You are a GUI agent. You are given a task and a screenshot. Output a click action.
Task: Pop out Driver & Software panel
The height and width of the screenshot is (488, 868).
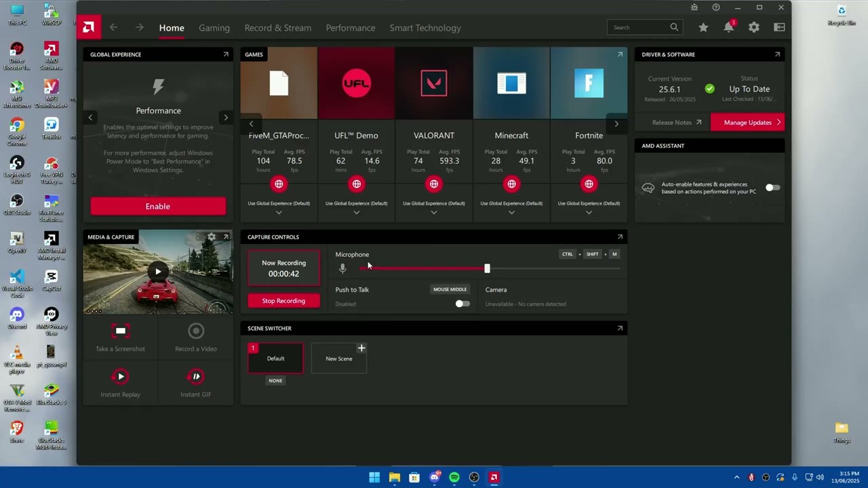click(777, 54)
